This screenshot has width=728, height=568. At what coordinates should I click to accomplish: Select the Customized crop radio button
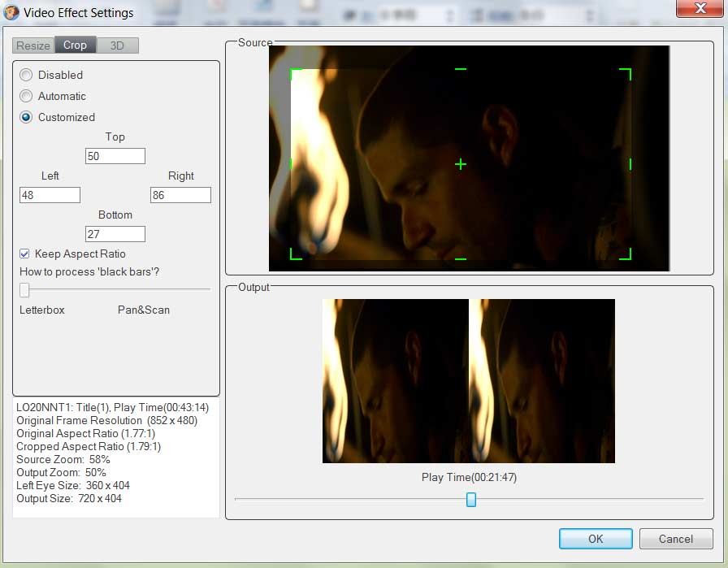click(26, 117)
